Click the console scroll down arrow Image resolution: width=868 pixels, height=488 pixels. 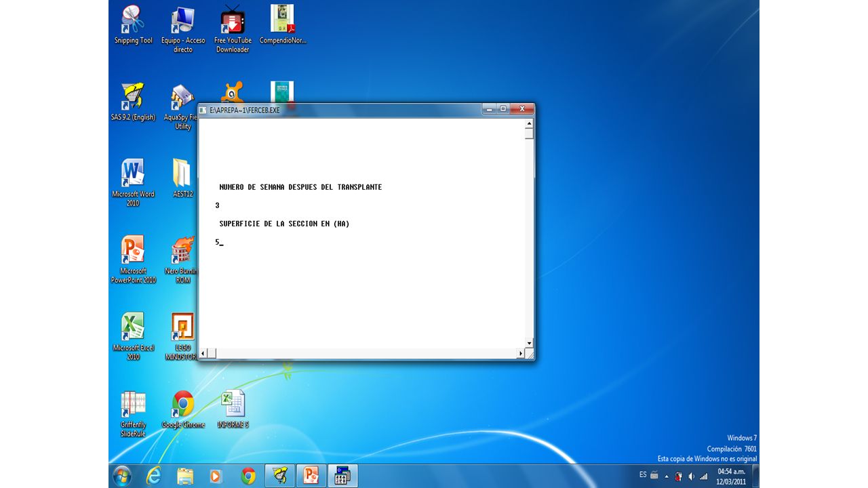530,344
